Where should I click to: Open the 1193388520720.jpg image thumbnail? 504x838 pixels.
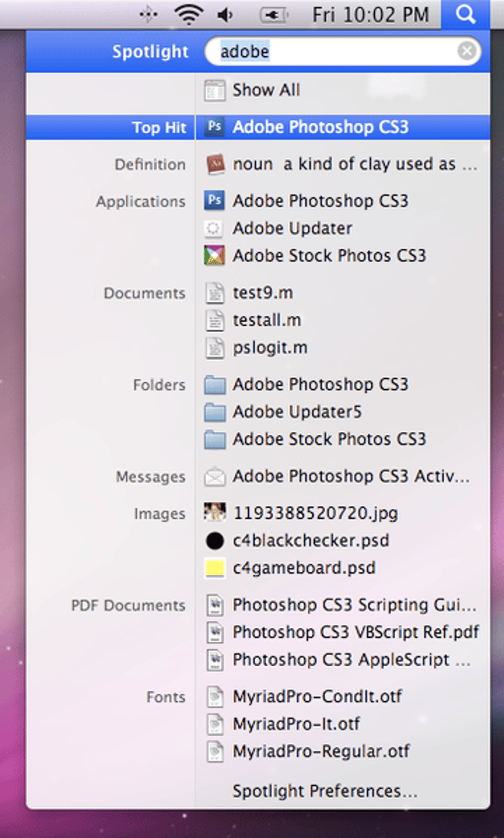(215, 513)
